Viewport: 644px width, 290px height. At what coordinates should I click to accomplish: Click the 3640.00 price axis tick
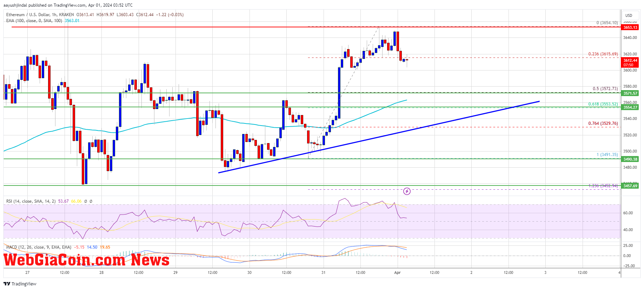click(630, 38)
